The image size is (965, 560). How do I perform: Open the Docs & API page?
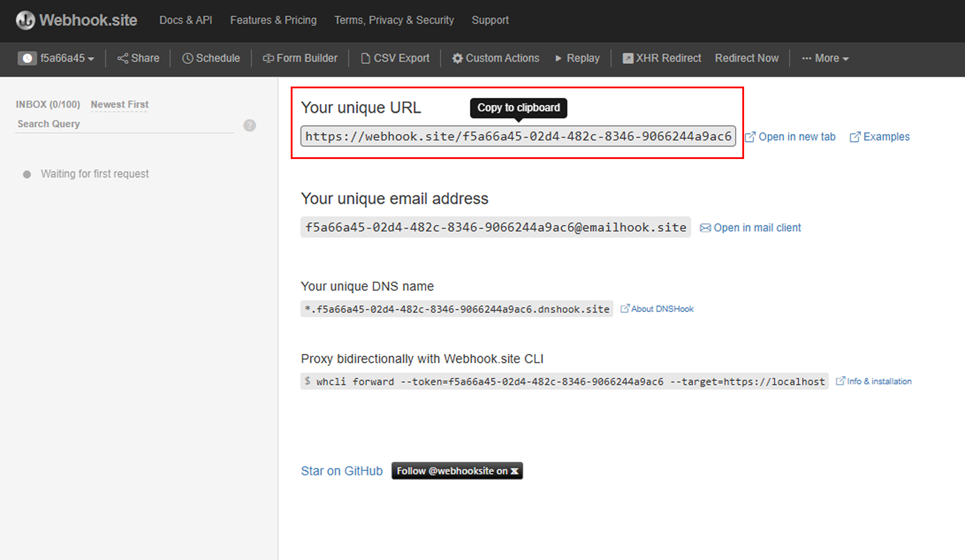click(x=186, y=20)
